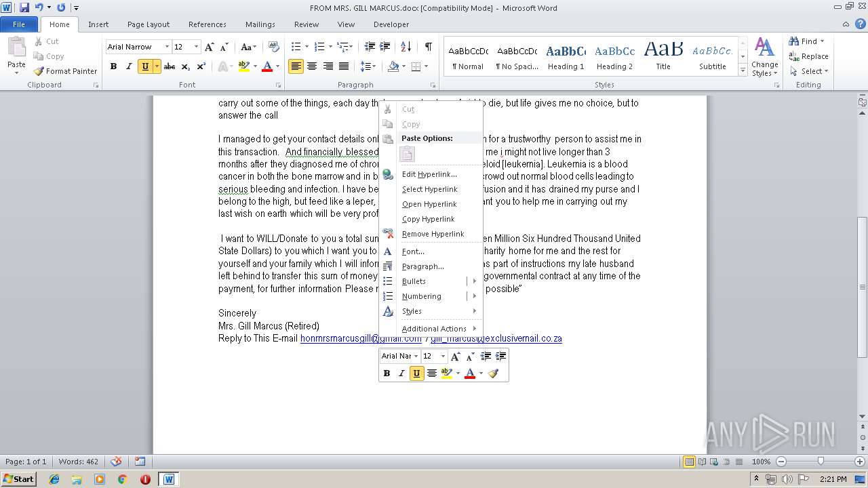Screen dimensions: 868x488
Task: Click the Redo icon in Quick Access toolbar
Action: click(x=61, y=7)
